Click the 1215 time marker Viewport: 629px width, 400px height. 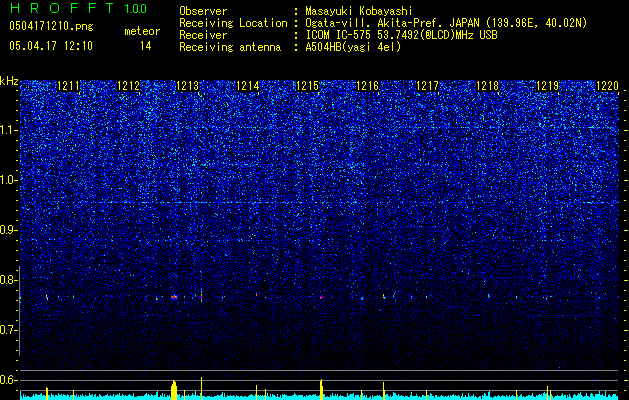[307, 86]
